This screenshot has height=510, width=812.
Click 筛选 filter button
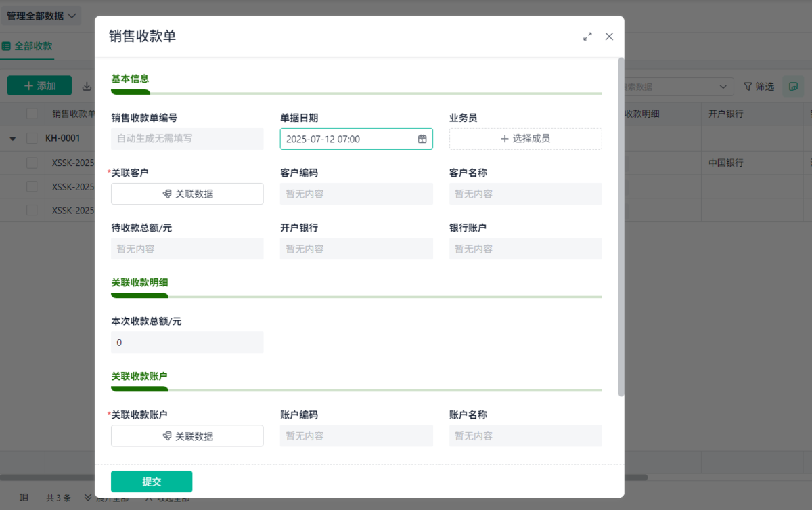click(759, 87)
